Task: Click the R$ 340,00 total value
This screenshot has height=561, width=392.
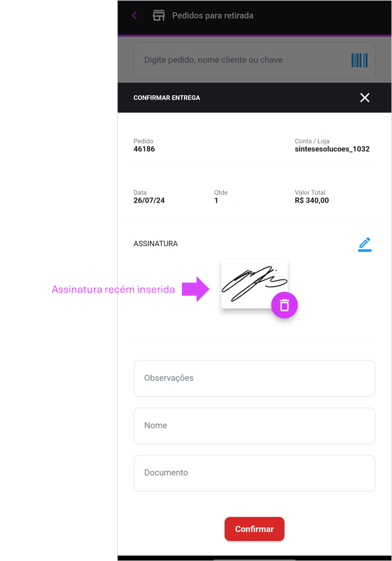Action: [x=312, y=200]
